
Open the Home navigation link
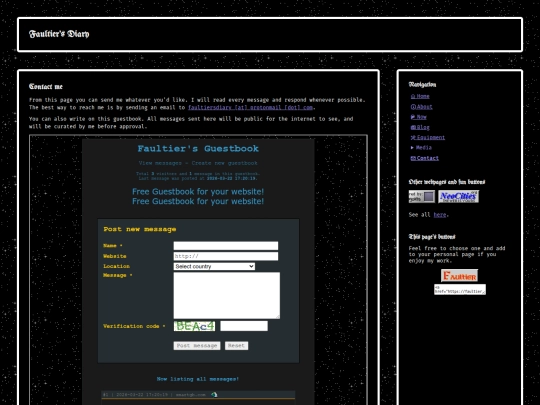tap(420, 96)
